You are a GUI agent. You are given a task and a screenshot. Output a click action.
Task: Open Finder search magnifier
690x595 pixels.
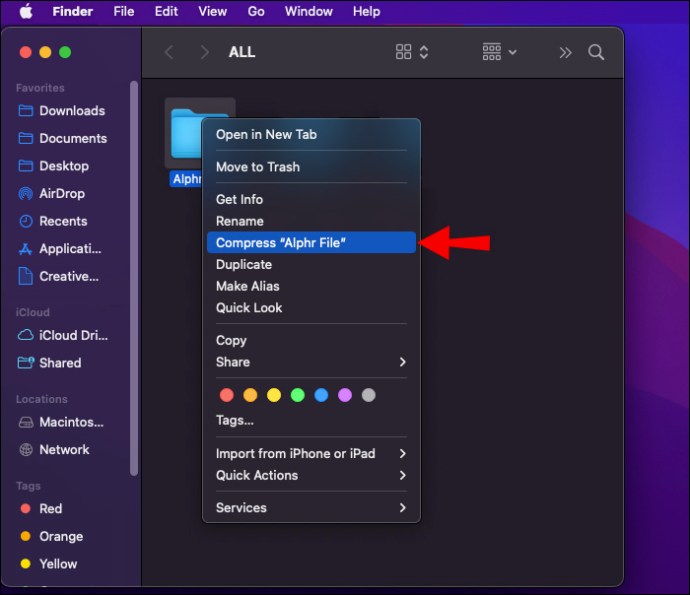tap(596, 52)
